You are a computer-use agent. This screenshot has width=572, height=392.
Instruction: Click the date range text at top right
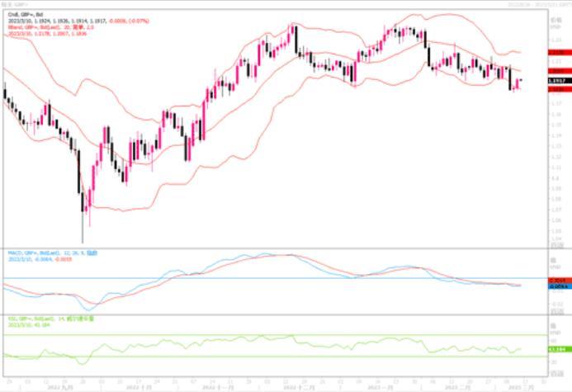point(539,4)
